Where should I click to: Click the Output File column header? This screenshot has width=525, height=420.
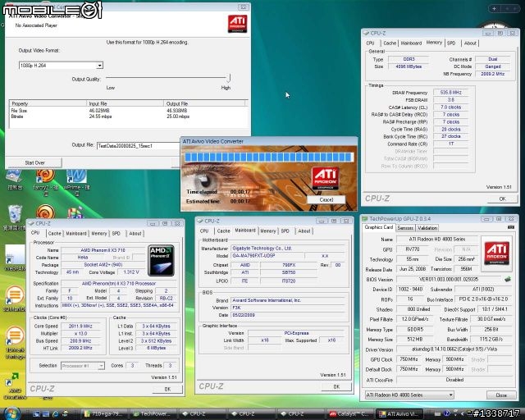tap(205, 103)
